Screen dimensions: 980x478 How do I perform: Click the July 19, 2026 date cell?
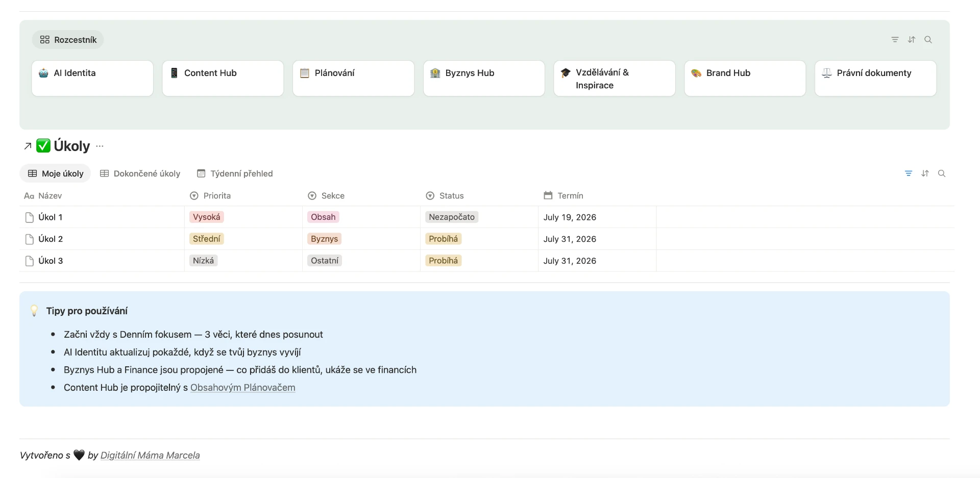(597, 217)
